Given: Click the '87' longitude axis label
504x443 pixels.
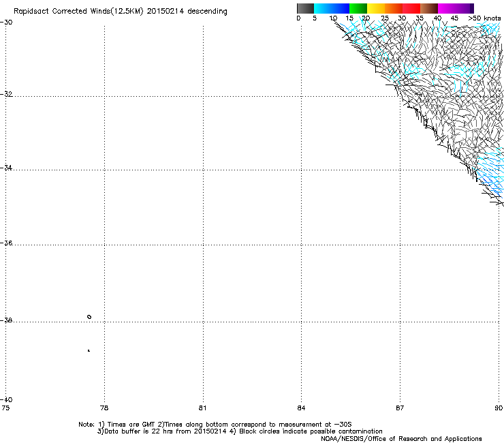Looking at the screenshot, I should click(x=400, y=408).
